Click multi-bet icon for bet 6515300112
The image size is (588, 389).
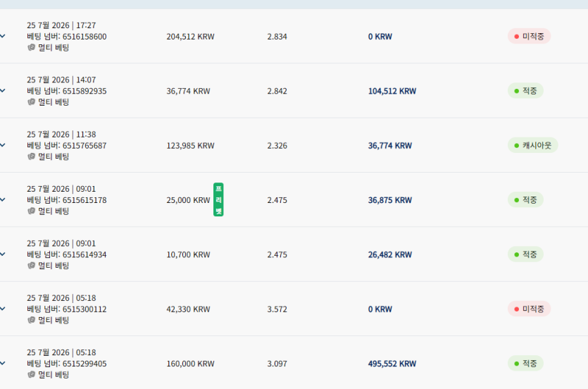32,320
